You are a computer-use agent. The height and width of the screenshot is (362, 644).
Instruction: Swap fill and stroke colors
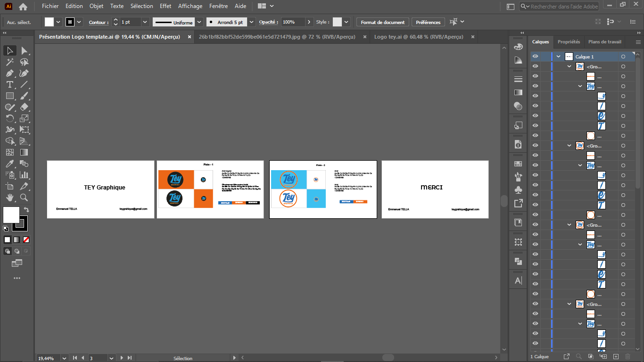tap(26, 210)
